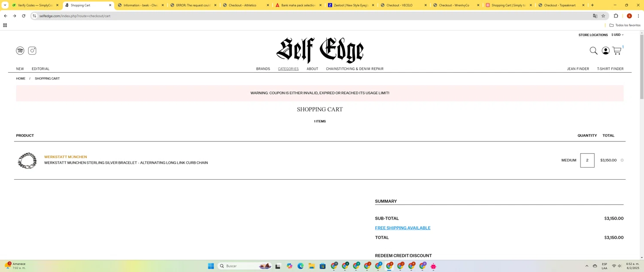The width and height of the screenshot is (644, 272).
Task: Open the shopping cart icon
Action: [x=617, y=51]
